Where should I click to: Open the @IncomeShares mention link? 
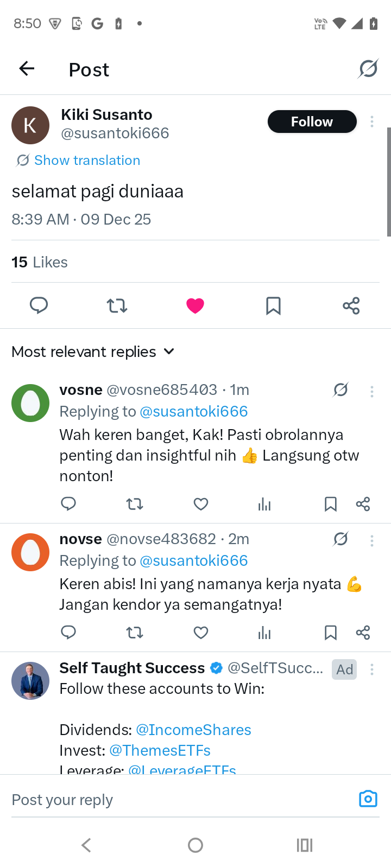[193, 730]
